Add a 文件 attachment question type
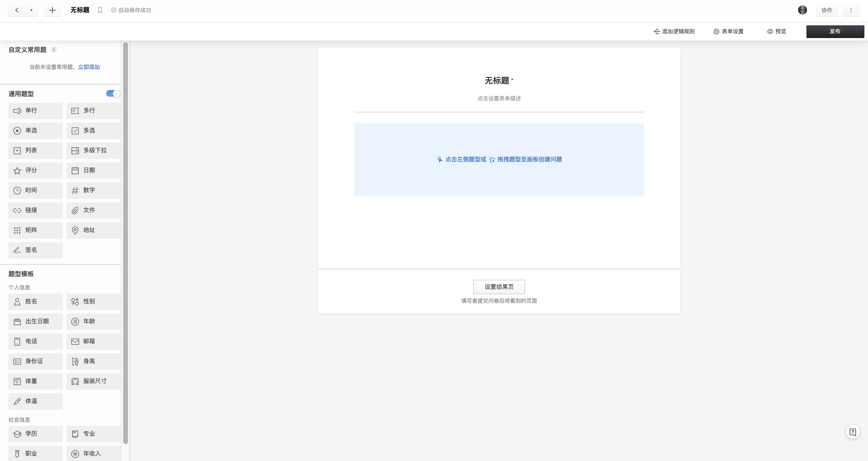The width and height of the screenshot is (868, 461). click(93, 210)
